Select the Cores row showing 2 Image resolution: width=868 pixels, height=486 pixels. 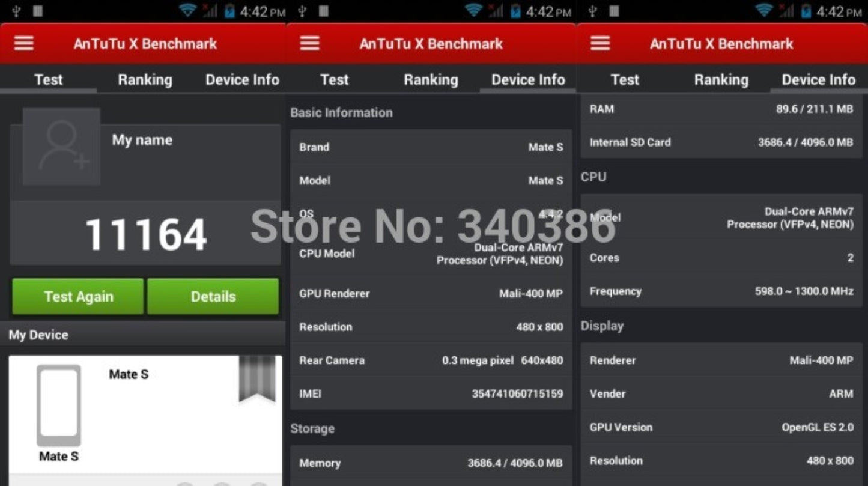tap(721, 258)
